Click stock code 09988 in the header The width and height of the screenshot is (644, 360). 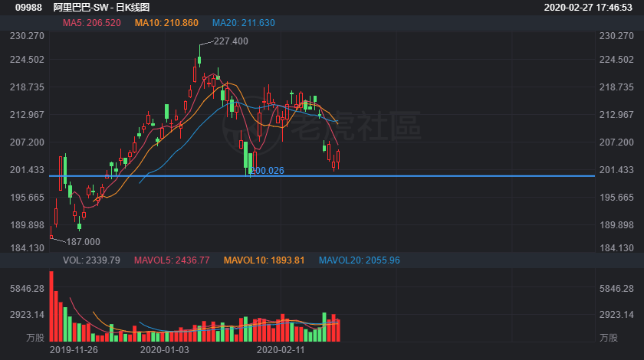point(29,7)
